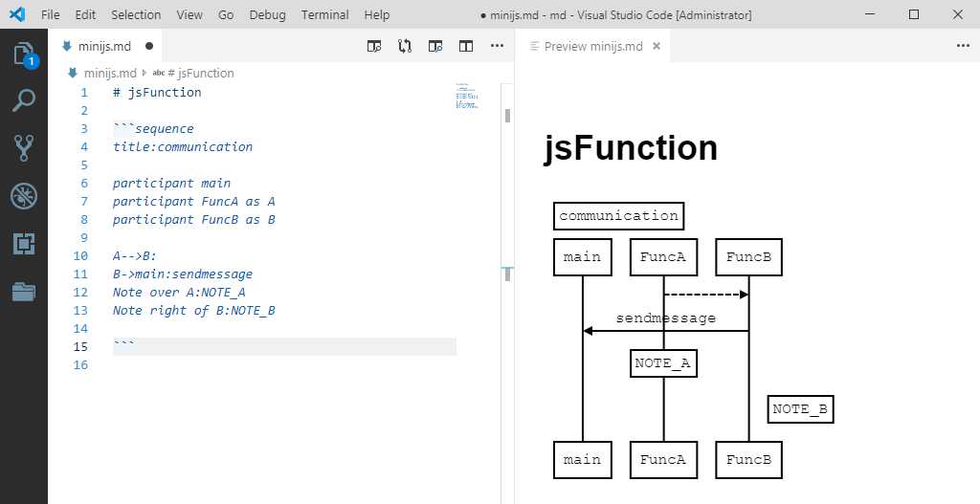Viewport: 980px width, 504px height.
Task: Switch to the Preview minijs.md tab
Action: point(592,46)
